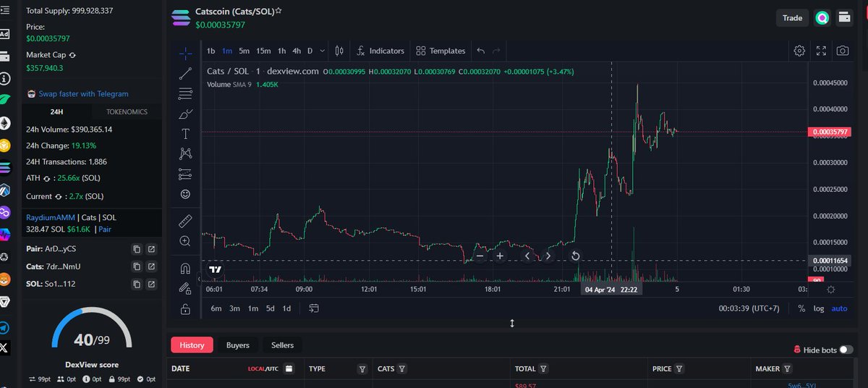Select the brush drawing tool
The image size is (868, 388).
(x=185, y=114)
